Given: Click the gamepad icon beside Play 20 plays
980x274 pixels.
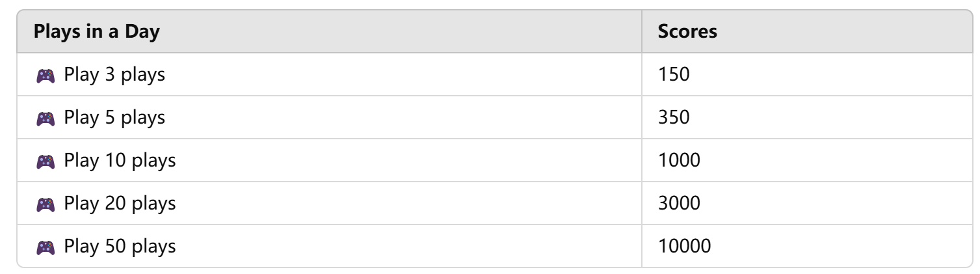Looking at the screenshot, I should (x=46, y=204).
